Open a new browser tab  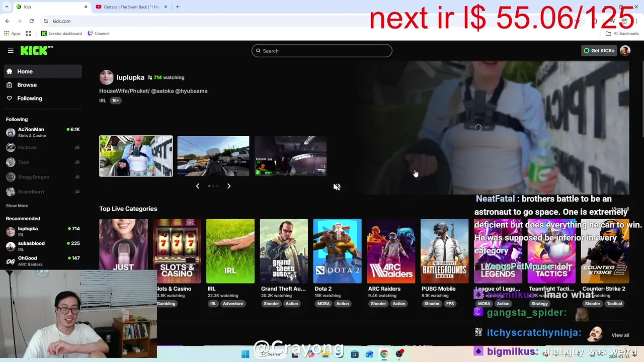click(178, 7)
